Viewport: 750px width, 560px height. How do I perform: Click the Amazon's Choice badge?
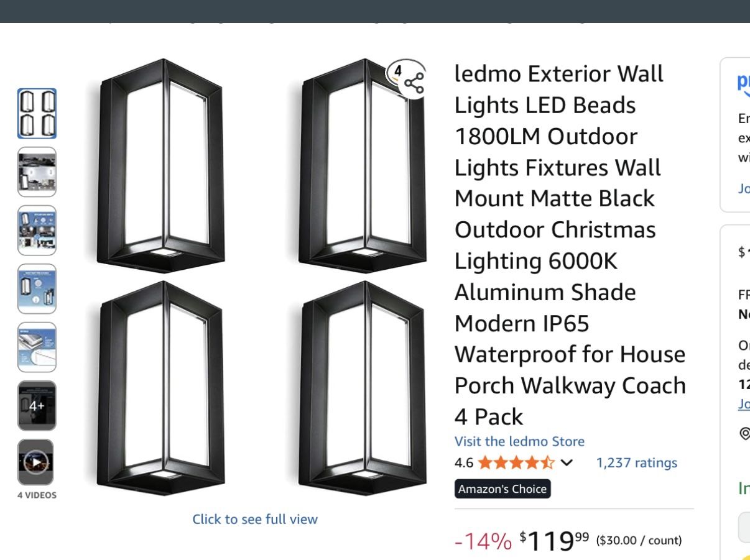(502, 489)
